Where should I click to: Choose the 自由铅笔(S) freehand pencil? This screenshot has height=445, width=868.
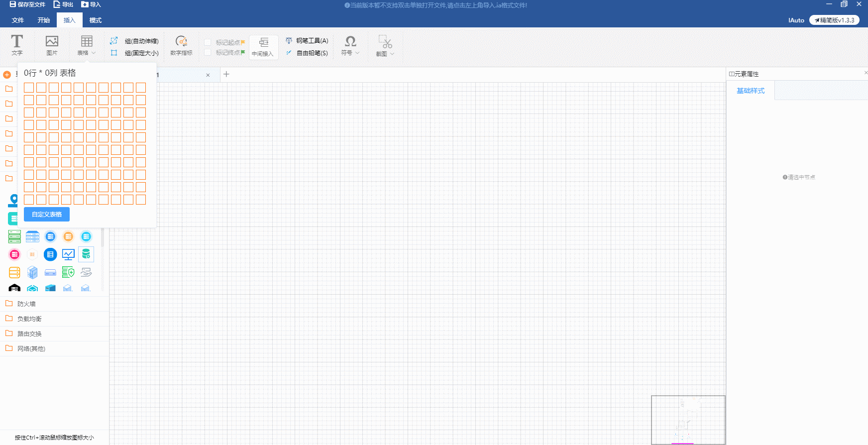[307, 53]
